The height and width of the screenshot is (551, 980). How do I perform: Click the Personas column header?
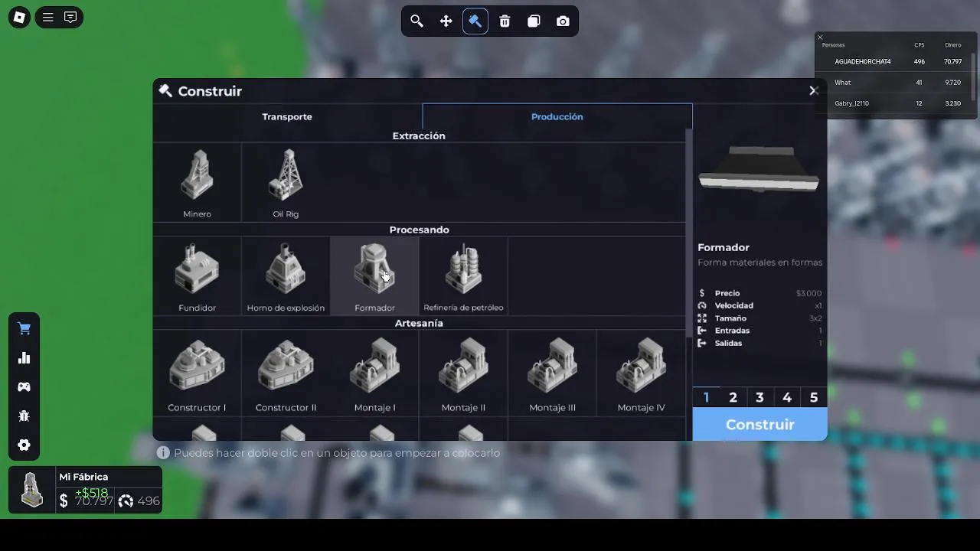(x=833, y=45)
